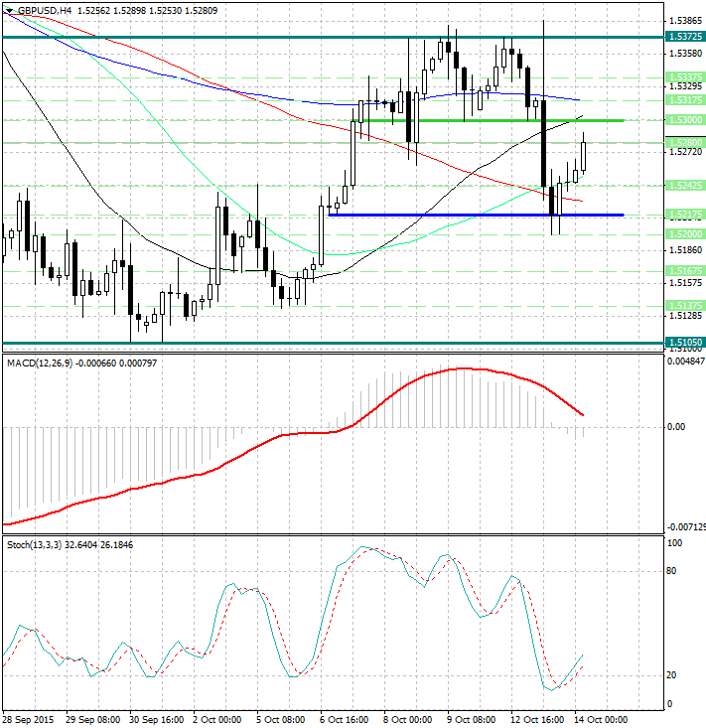Click the -0.007129 MACD scale value
706x728 pixels.
click(x=686, y=527)
